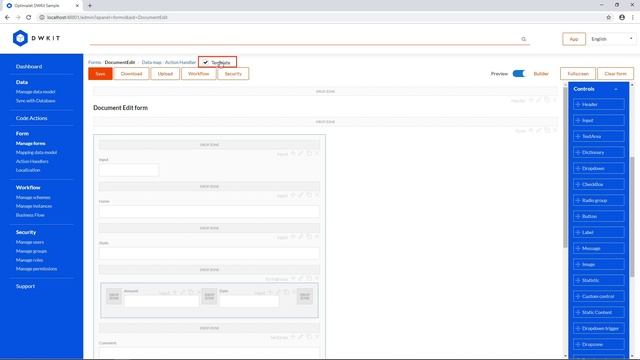Screen dimensions: 640x360
Task: Add Custom control from Controls panel
Action: tap(598, 296)
